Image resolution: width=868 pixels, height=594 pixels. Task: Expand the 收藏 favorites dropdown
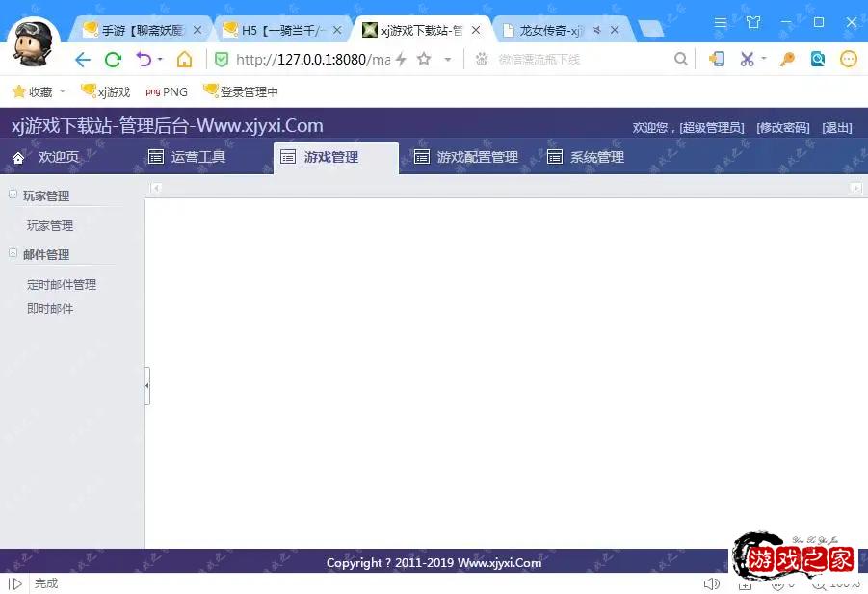tap(62, 91)
